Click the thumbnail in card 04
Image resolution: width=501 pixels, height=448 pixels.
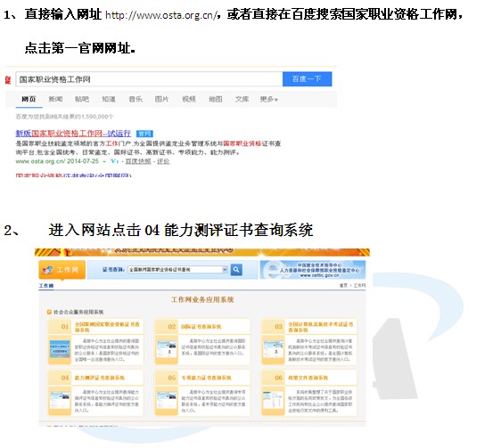coord(60,400)
